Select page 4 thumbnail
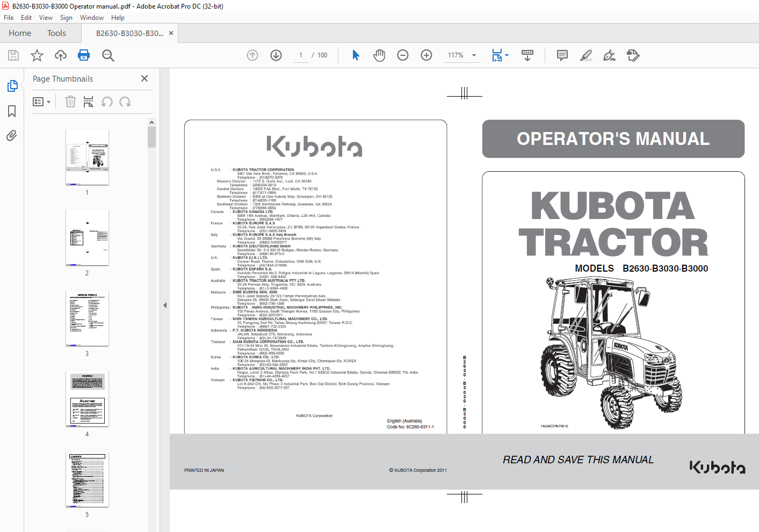This screenshot has width=759, height=532. tap(87, 399)
